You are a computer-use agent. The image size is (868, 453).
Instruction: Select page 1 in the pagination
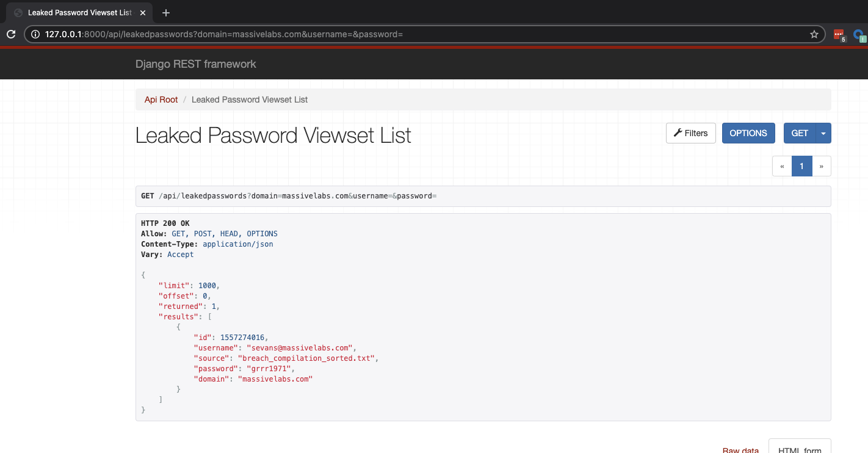(801, 166)
